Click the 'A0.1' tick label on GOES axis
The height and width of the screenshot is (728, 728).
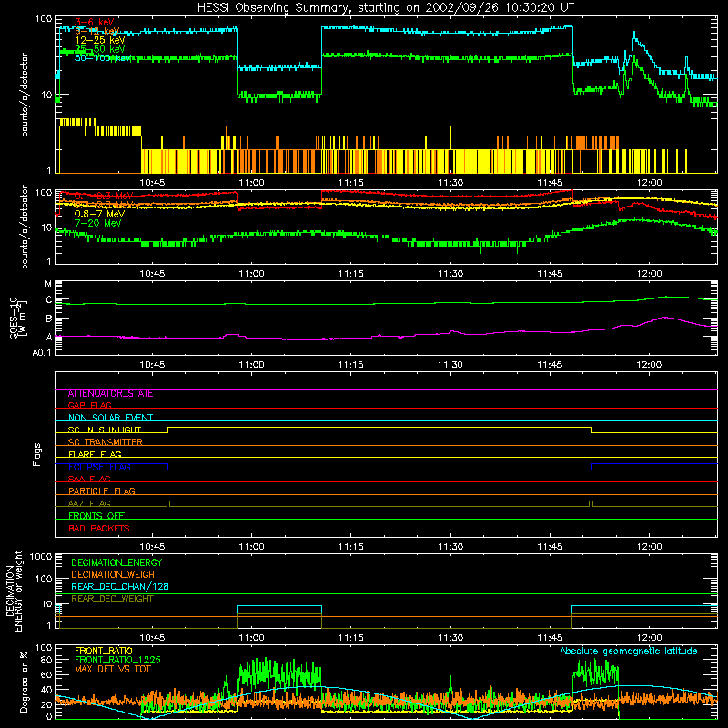(x=42, y=353)
